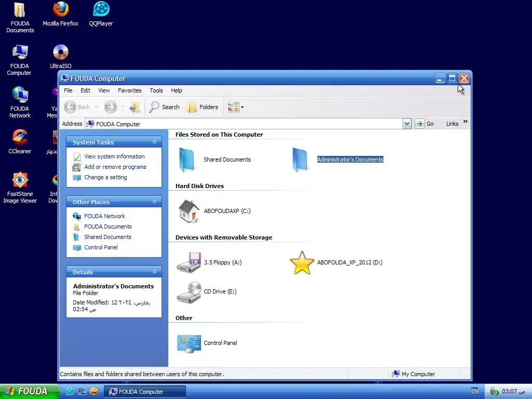Select the Administrator's Documents folder icon
Viewport: 532px width, 399px height.
(301, 159)
